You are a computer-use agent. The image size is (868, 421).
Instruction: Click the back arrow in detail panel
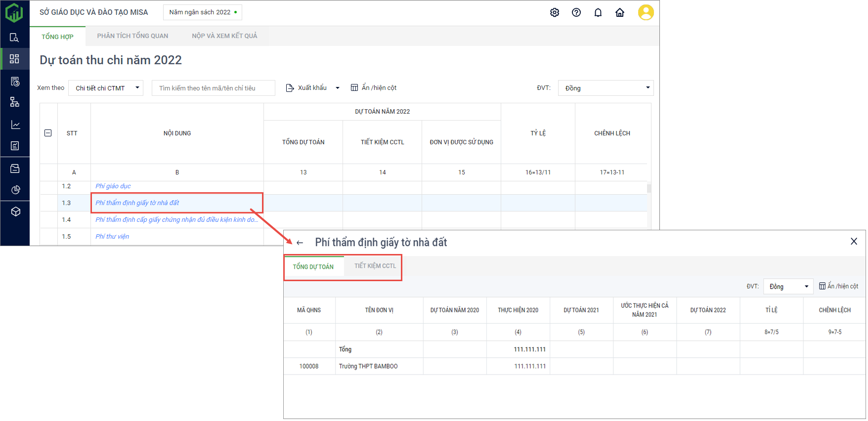coord(300,243)
